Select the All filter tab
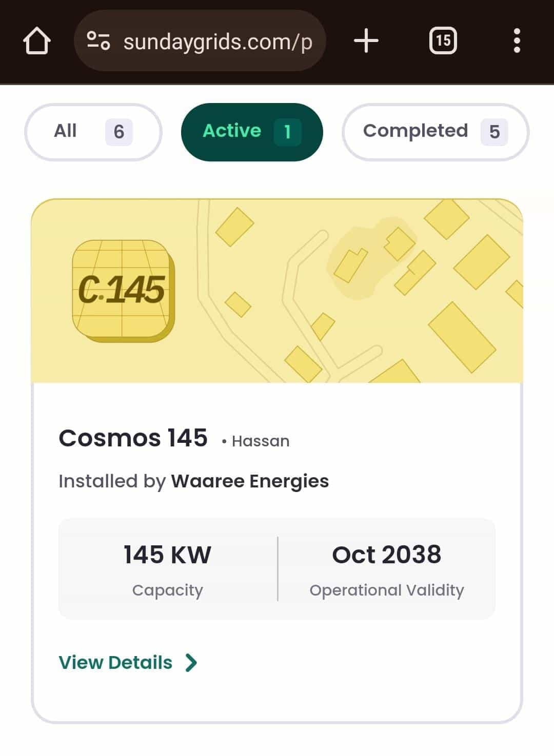Viewport: 554px width, 756px height. (66, 131)
